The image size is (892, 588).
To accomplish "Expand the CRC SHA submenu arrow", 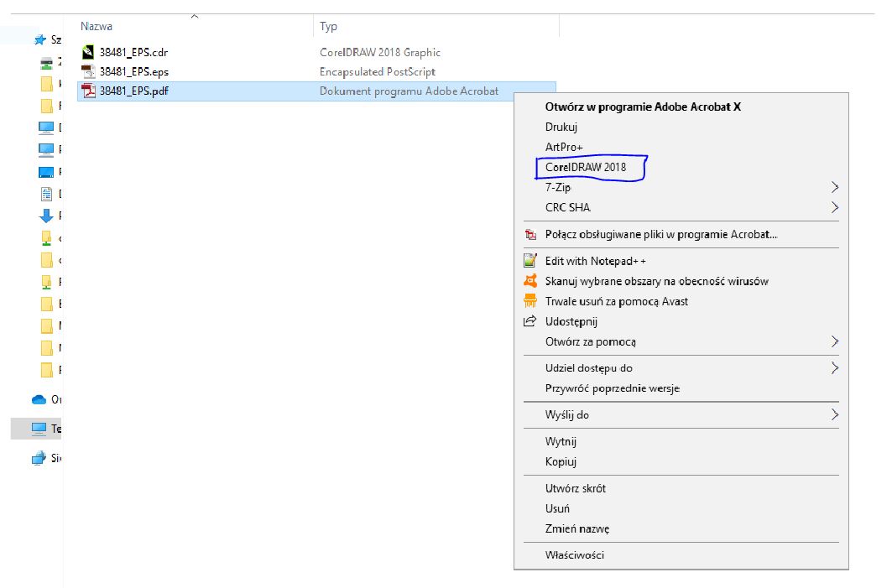I will 834,207.
